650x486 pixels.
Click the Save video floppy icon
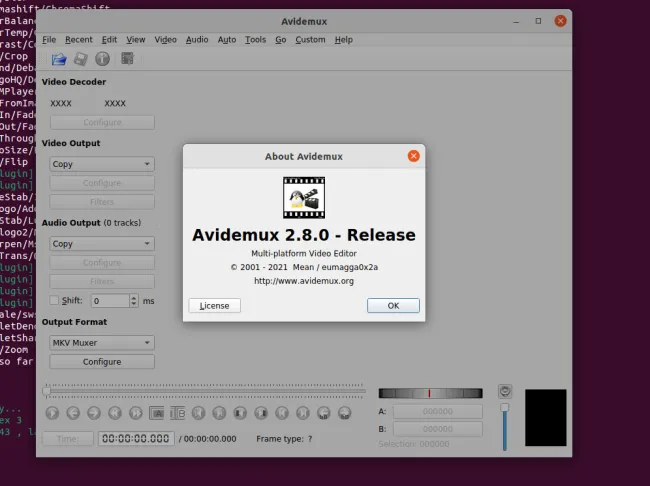click(80, 59)
